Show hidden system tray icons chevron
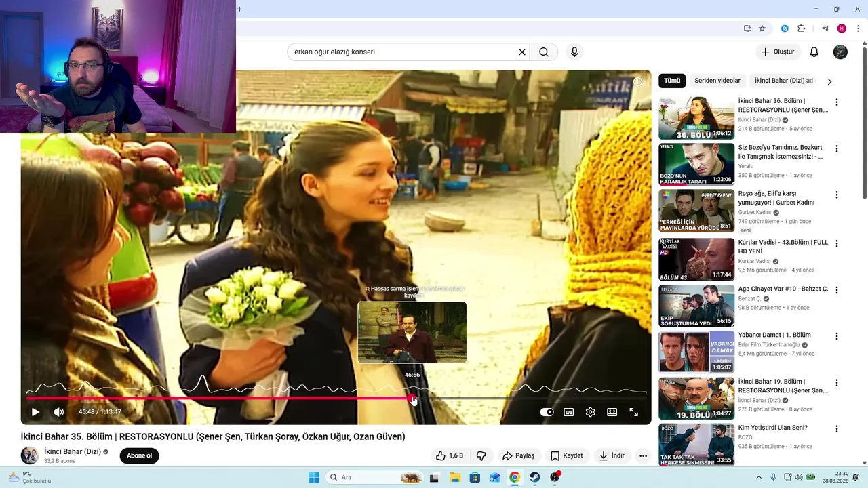 759,477
